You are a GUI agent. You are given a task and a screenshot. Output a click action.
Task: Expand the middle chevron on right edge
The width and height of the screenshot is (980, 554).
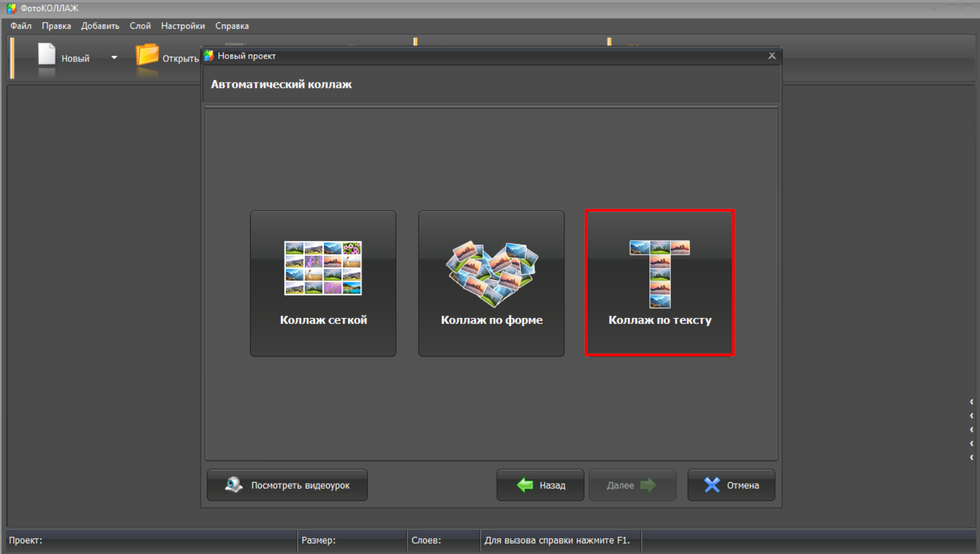[972, 430]
